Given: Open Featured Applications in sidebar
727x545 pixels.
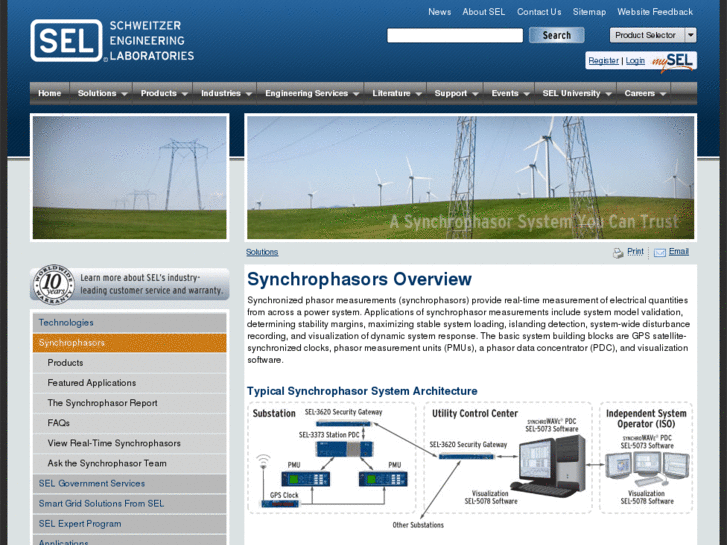Looking at the screenshot, I should [x=129, y=383].
